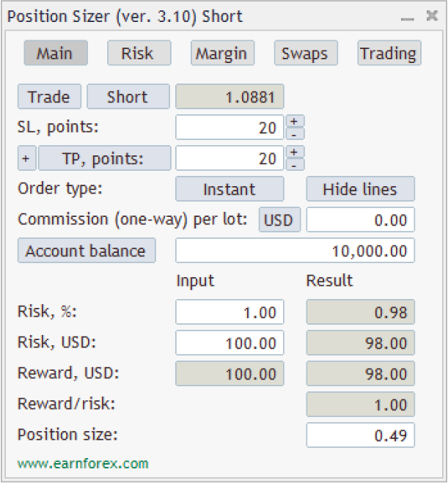
Task: Open the Swaps tab
Action: [305, 54]
